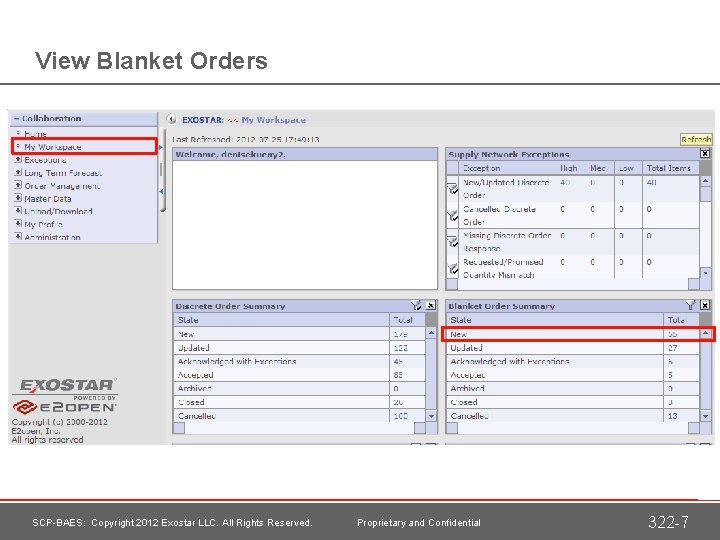Select Acknowledged with Exceptions in Blanket Order Summary

tap(572, 361)
